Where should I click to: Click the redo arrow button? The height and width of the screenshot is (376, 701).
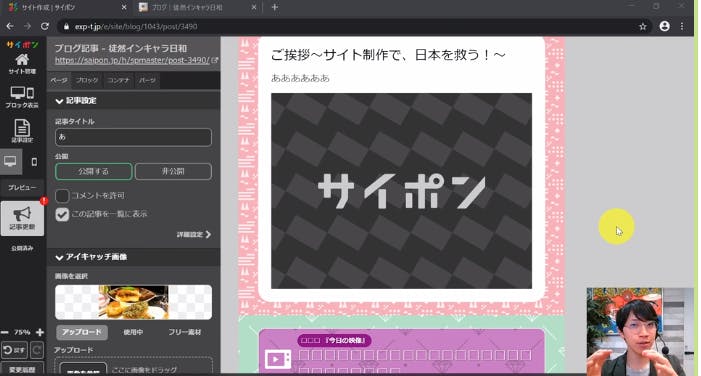pyautogui.click(x=37, y=350)
